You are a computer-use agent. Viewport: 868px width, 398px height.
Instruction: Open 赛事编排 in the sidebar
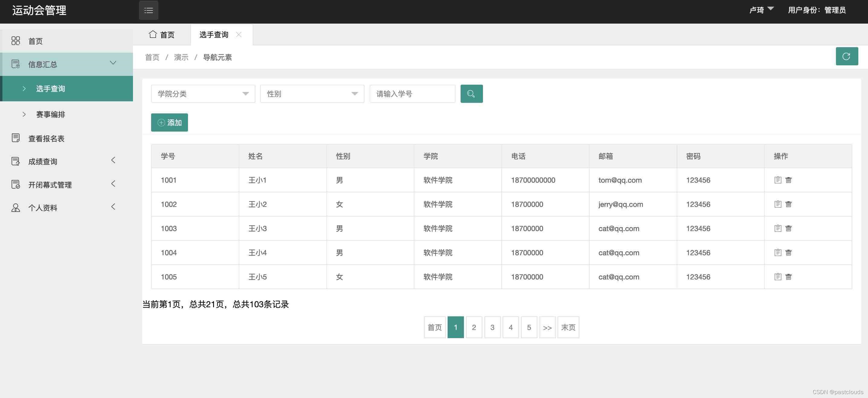pyautogui.click(x=50, y=114)
